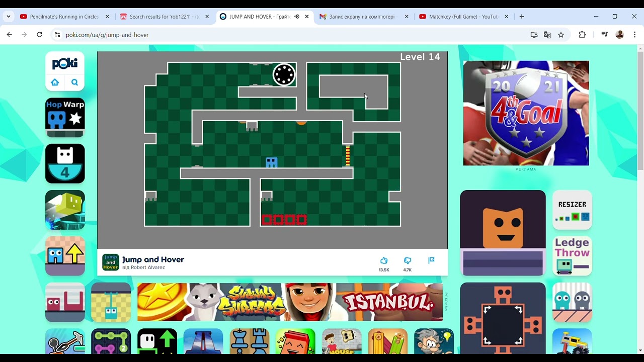
Task: Open the orange face block game thumbnail
Action: pos(503,233)
